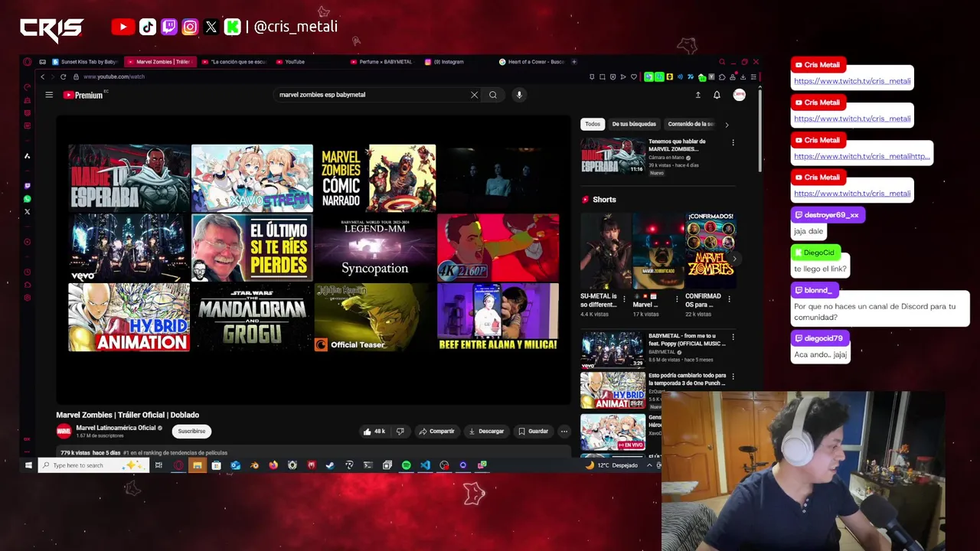Open Twitch in the Opera sidebar

(x=28, y=186)
